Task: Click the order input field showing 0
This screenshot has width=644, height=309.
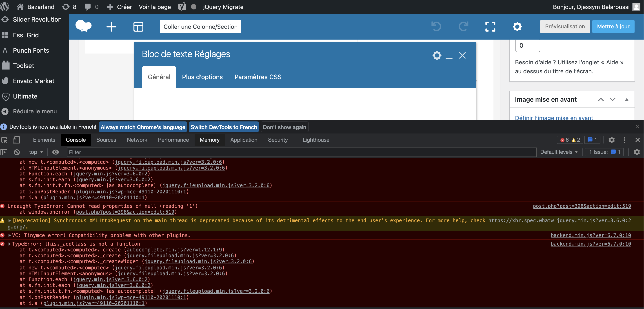Action: click(x=528, y=45)
